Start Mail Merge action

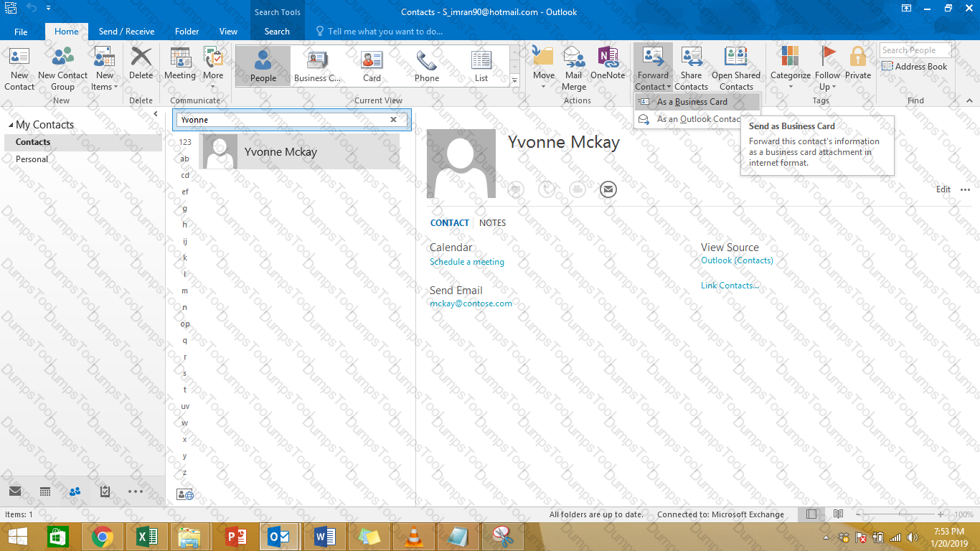pos(573,69)
